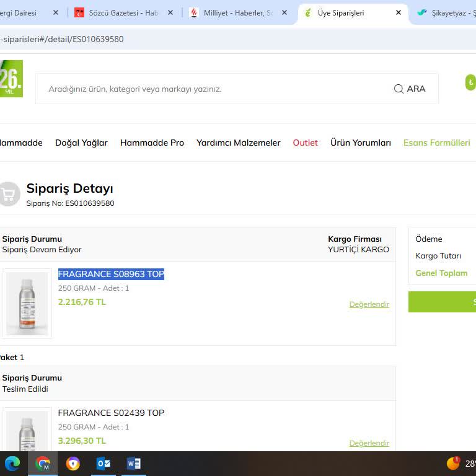Open the Ürün Yorumları menu
The image size is (476, 476).
tap(360, 143)
